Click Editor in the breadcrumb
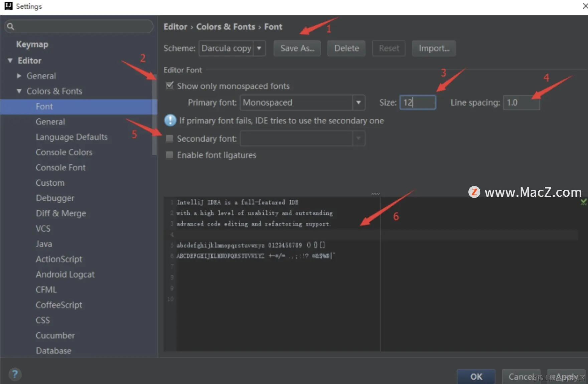 [x=175, y=27]
